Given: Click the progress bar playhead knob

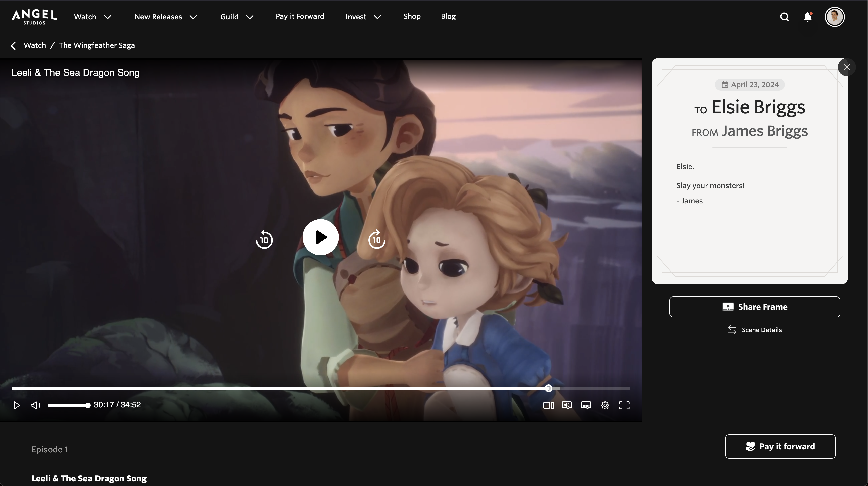Looking at the screenshot, I should click(549, 388).
